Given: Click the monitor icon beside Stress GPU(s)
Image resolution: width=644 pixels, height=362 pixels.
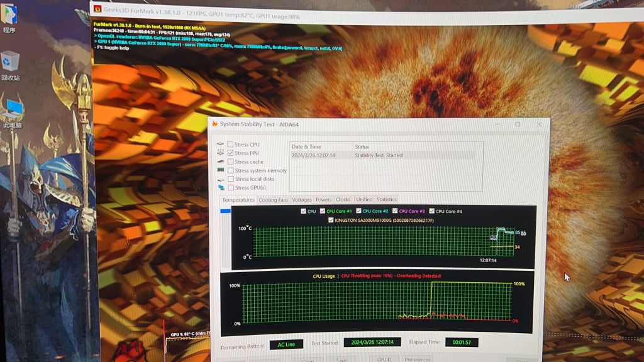Looking at the screenshot, I should coord(221,187).
